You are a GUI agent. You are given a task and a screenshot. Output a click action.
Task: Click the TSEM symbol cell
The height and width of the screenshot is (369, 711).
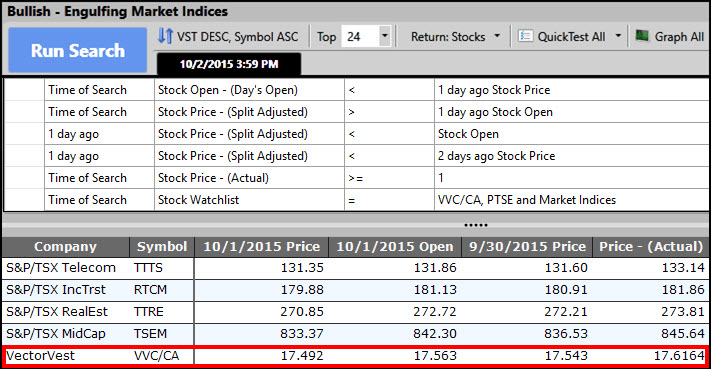150,334
